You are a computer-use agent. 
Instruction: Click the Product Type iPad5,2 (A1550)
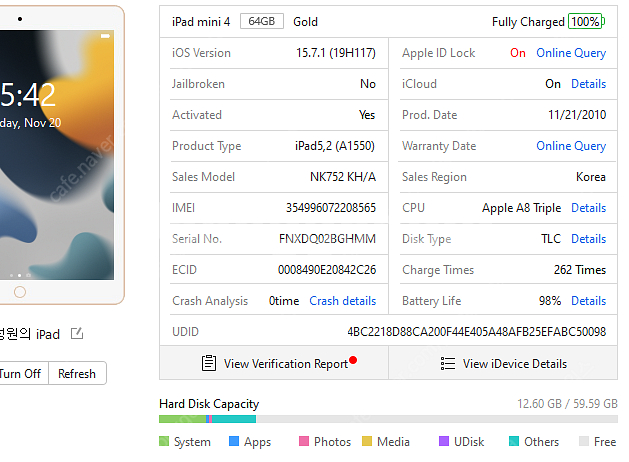335,146
